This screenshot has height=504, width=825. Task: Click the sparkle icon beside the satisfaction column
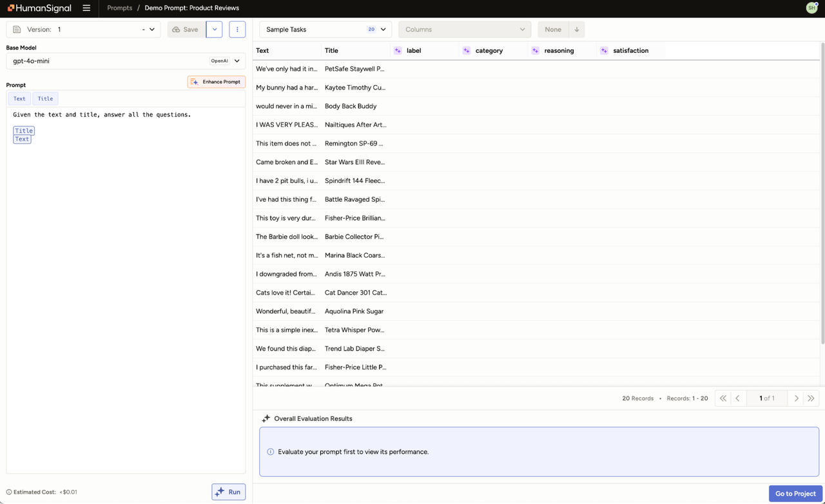coord(603,50)
